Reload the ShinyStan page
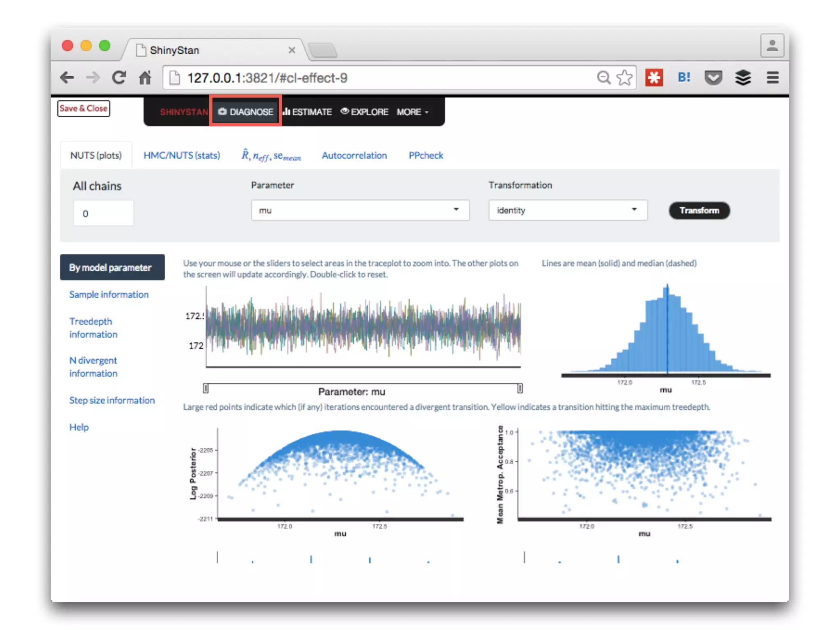The image size is (840, 630). [x=119, y=78]
